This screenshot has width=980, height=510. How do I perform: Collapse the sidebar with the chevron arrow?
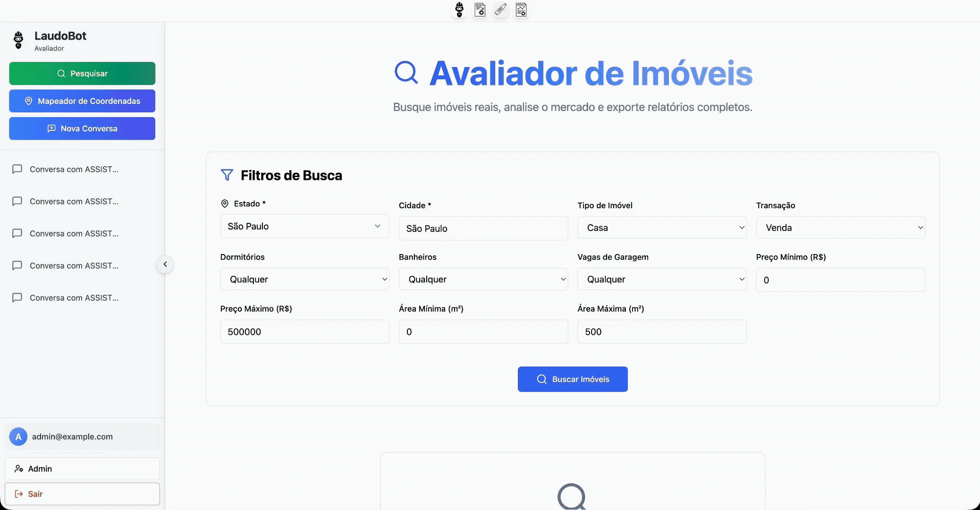pyautogui.click(x=165, y=264)
